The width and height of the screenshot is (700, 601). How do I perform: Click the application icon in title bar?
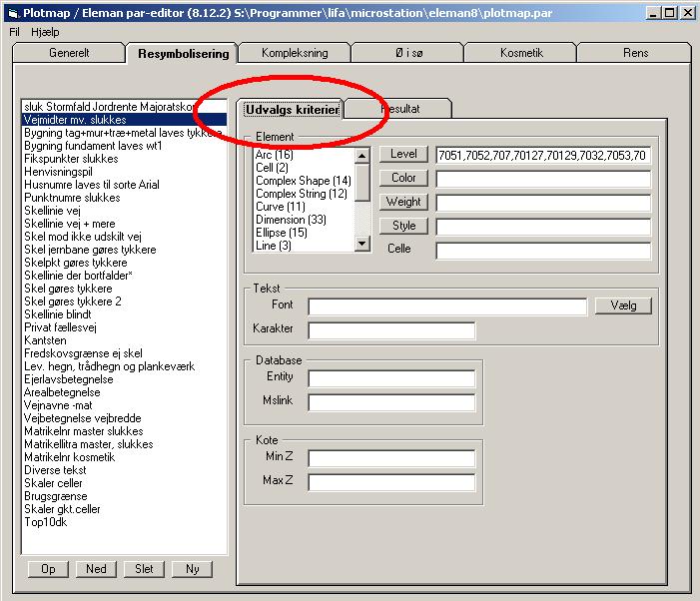[x=13, y=13]
